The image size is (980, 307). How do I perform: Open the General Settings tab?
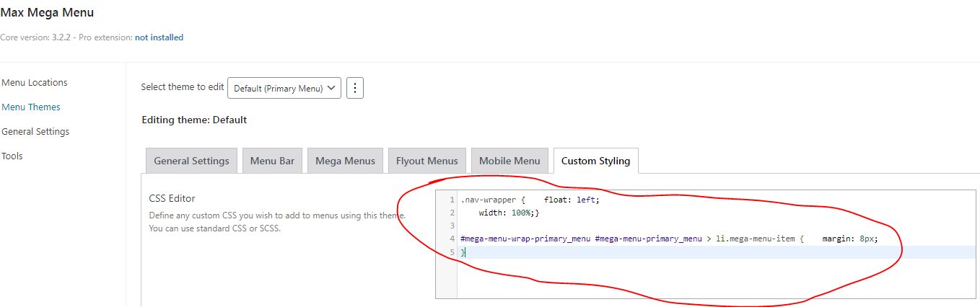point(191,161)
